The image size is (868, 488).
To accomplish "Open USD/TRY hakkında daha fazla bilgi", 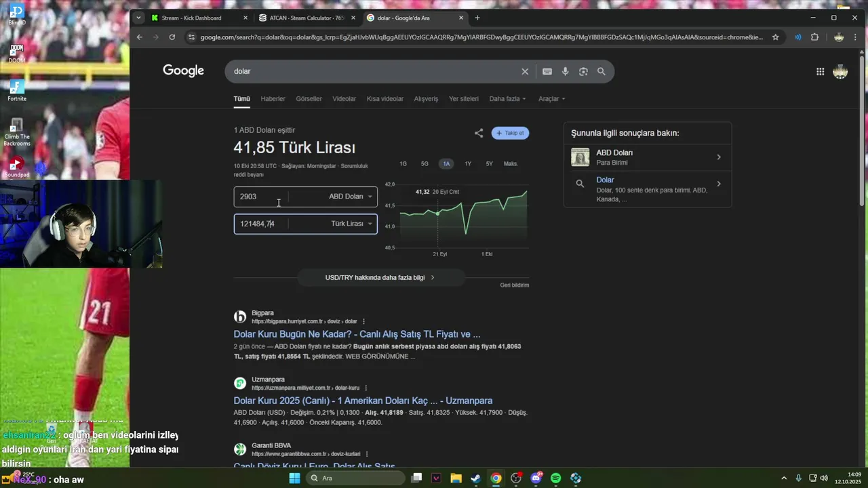I will point(381,277).
